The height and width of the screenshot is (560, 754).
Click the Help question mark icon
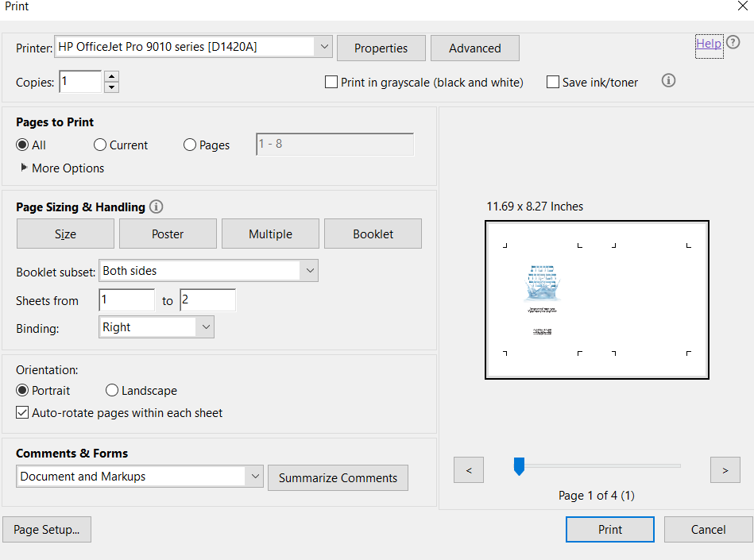coord(733,43)
